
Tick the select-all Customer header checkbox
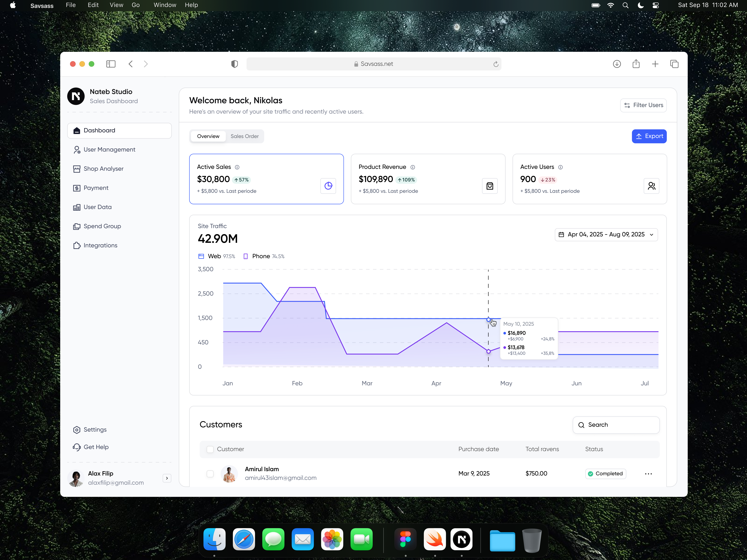(x=210, y=449)
